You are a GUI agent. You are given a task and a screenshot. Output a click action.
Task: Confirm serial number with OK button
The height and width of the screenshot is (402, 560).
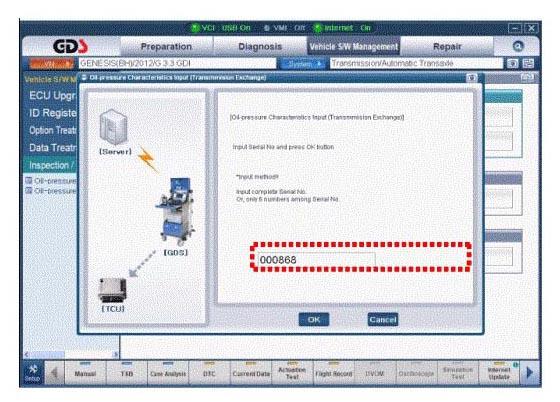pos(314,320)
